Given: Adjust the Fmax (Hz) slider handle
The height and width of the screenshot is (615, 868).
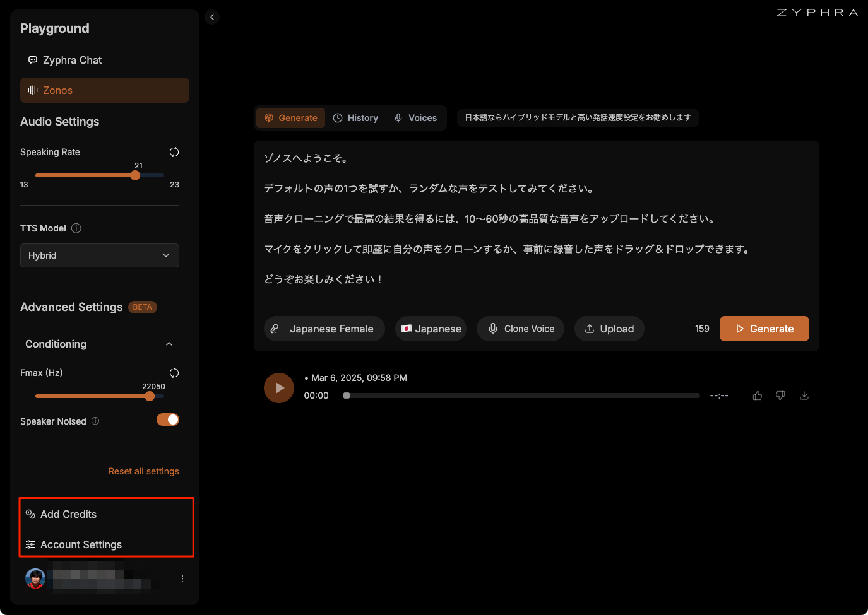Looking at the screenshot, I should tap(150, 396).
